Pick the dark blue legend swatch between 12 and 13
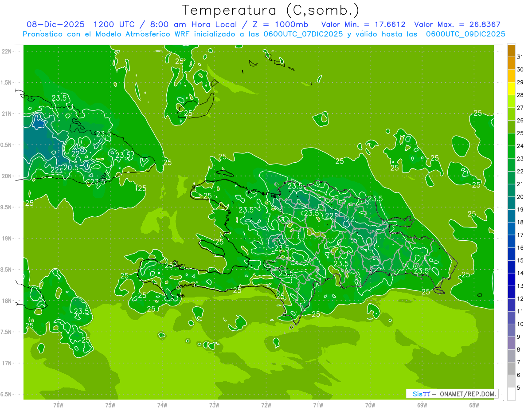532x411 pixels. 511,292
